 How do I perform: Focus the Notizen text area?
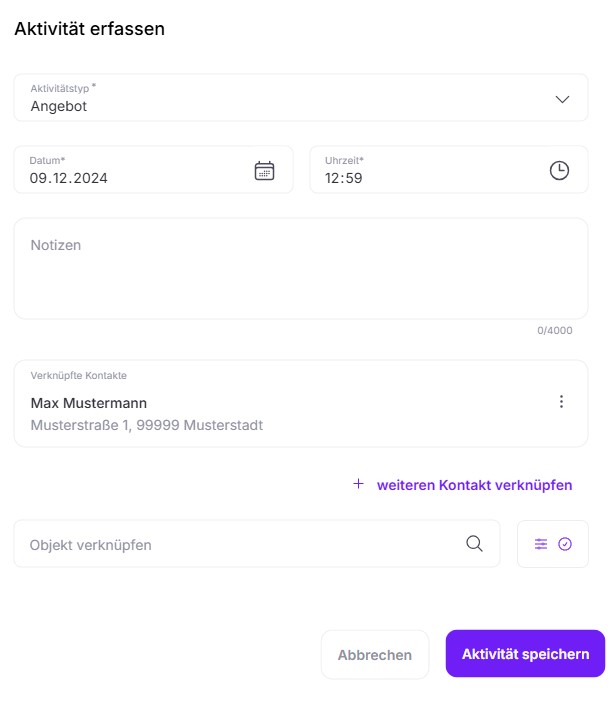tap(301, 269)
